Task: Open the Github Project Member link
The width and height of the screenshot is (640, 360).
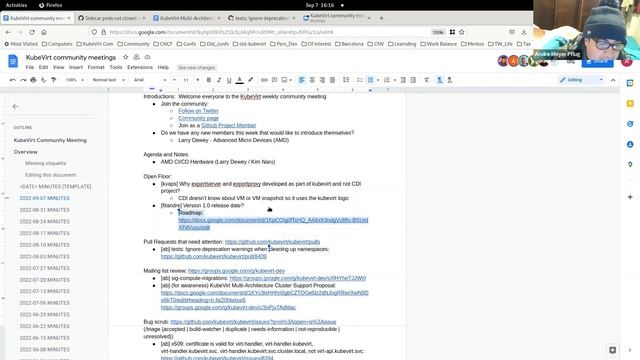Action: pyautogui.click(x=229, y=126)
